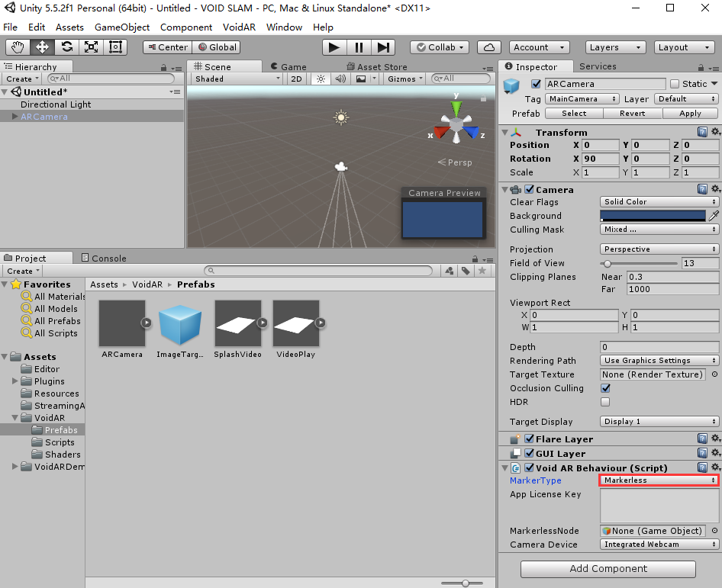Select the Move tool

(x=43, y=47)
